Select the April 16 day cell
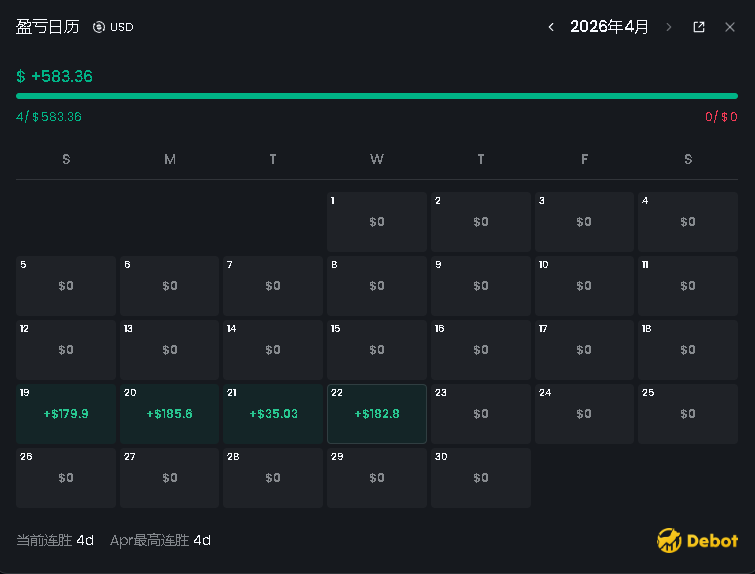This screenshot has width=755, height=574. (481, 350)
